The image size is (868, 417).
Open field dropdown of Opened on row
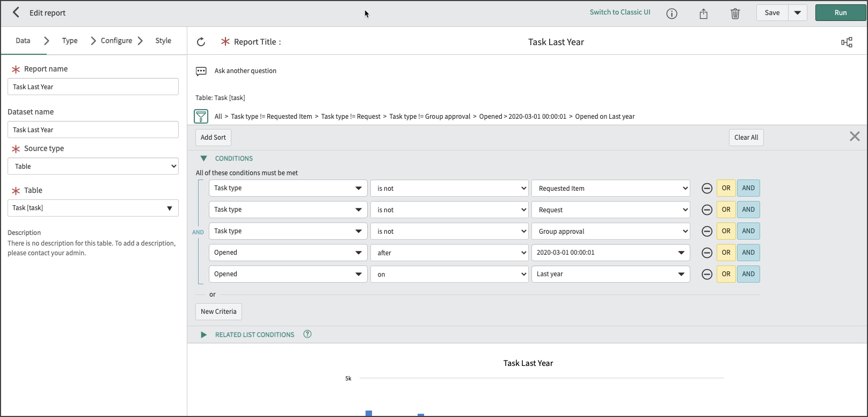[x=288, y=274]
